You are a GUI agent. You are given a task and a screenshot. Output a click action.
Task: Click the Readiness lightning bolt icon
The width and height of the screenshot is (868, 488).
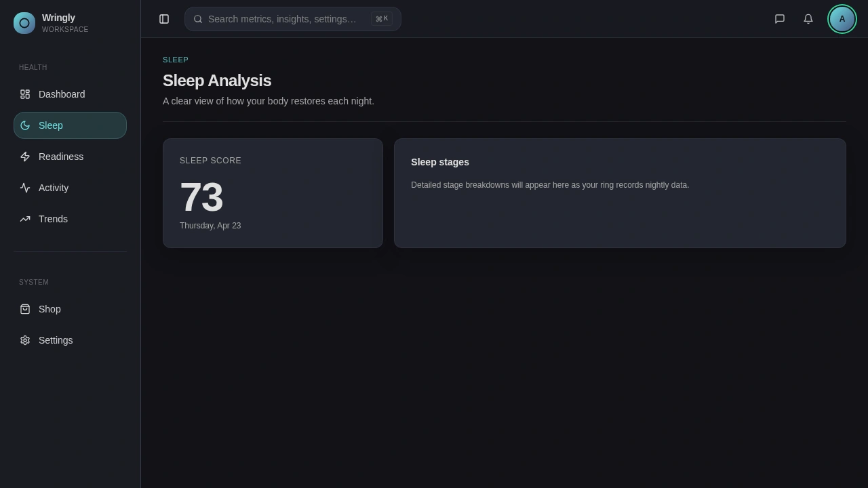pyautogui.click(x=25, y=157)
